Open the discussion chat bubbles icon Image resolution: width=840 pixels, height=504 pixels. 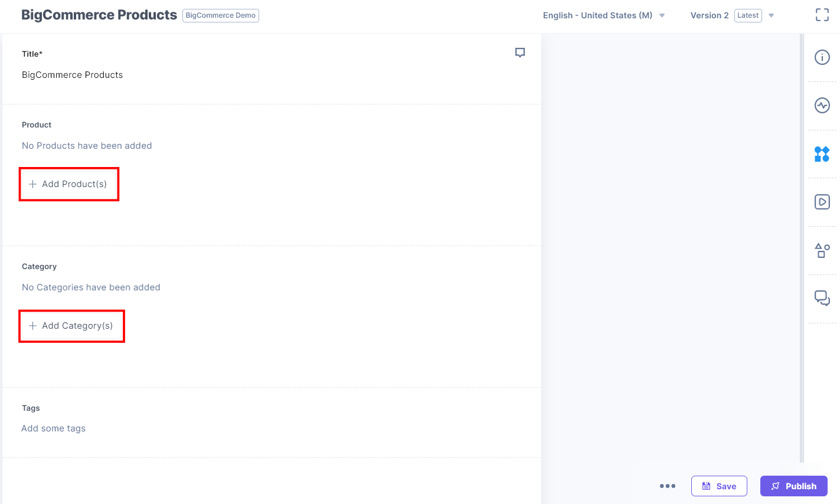(822, 298)
